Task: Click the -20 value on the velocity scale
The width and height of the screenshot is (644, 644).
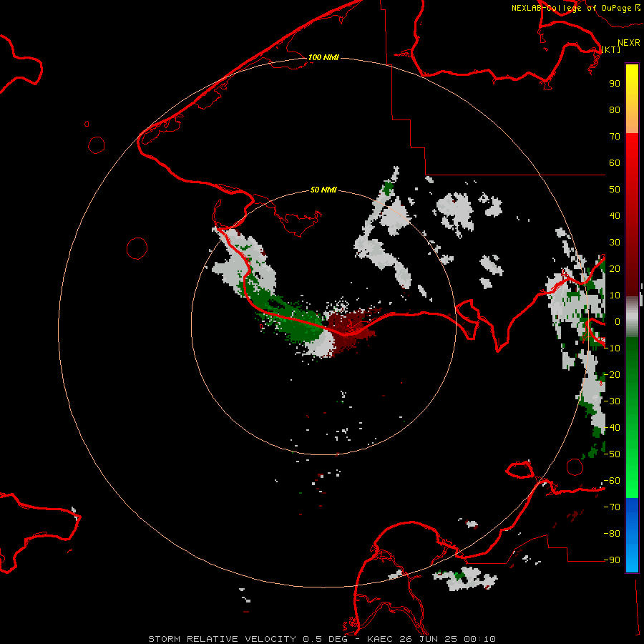Action: [x=612, y=374]
